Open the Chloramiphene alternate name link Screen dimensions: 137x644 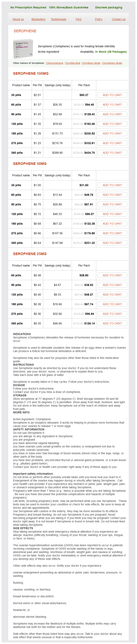click(55, 63)
